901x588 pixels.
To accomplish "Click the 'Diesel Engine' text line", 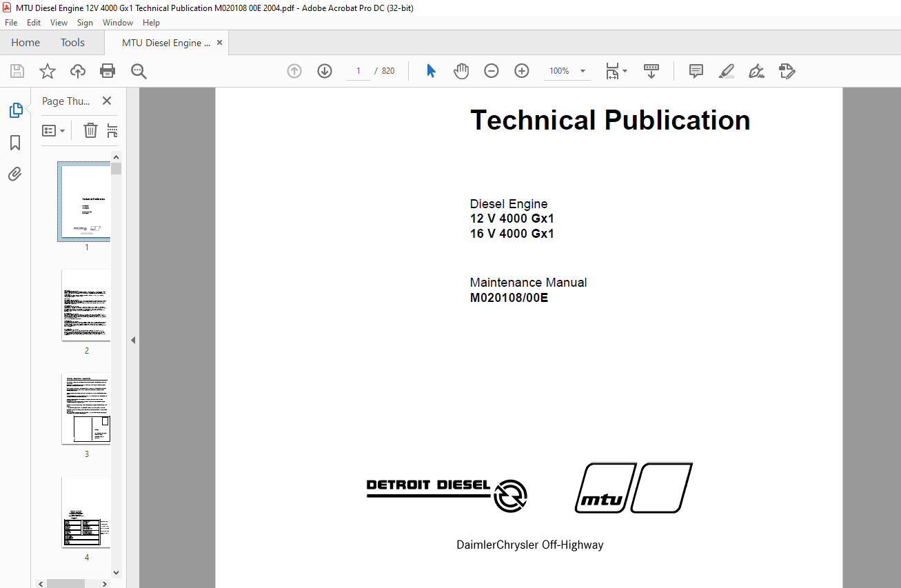I will click(509, 204).
